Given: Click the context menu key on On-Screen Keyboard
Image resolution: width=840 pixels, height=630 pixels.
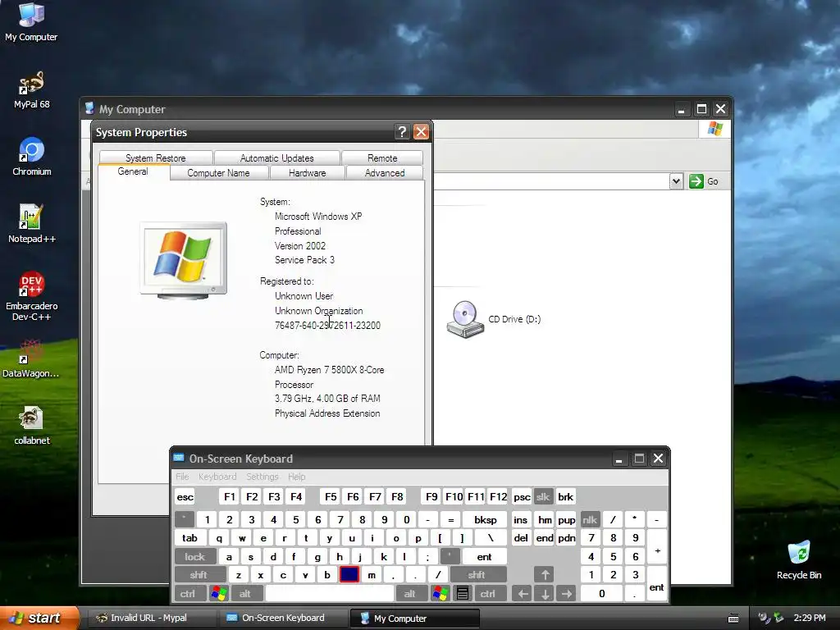Looking at the screenshot, I should click(463, 594).
